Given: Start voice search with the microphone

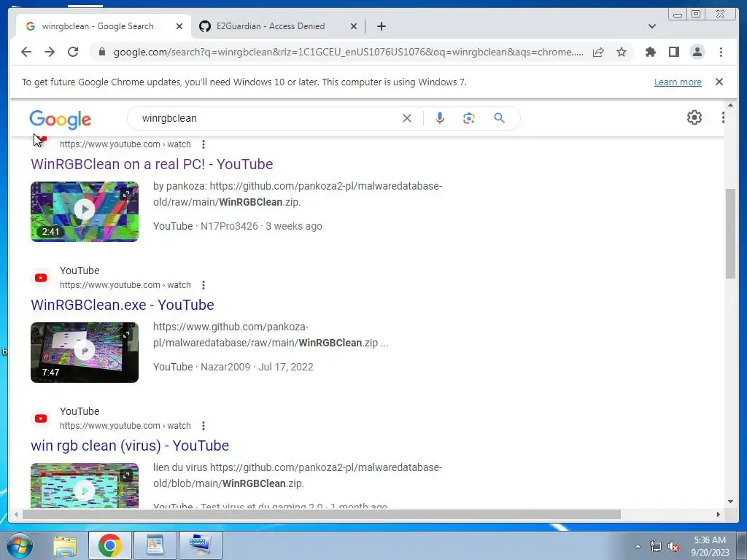Looking at the screenshot, I should [440, 118].
